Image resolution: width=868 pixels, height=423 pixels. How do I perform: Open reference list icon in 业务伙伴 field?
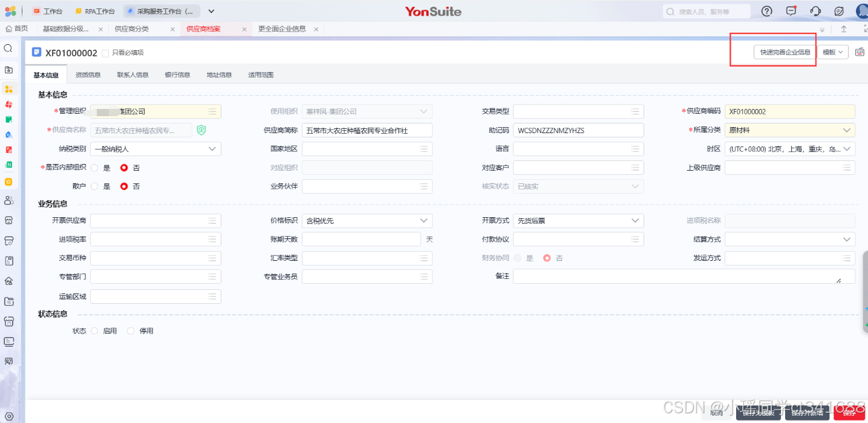point(424,186)
